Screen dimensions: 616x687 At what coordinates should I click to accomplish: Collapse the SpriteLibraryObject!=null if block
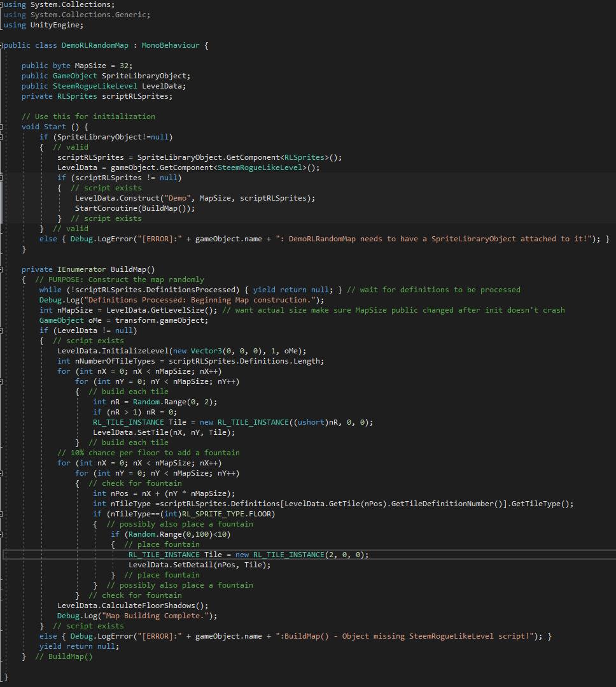1,137
